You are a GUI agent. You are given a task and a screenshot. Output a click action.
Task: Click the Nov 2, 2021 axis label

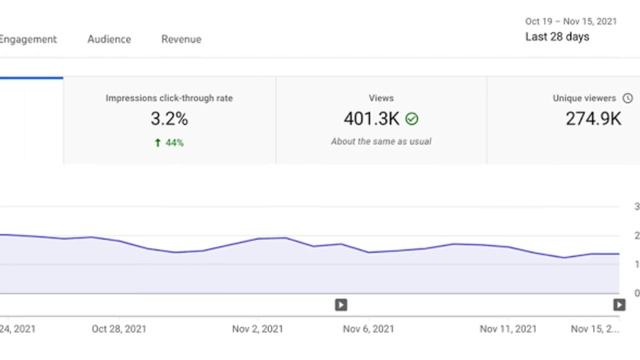pyautogui.click(x=258, y=329)
